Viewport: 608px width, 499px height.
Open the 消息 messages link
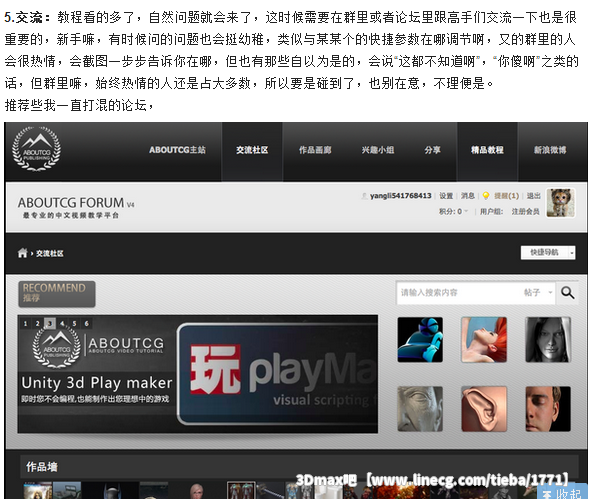(468, 196)
